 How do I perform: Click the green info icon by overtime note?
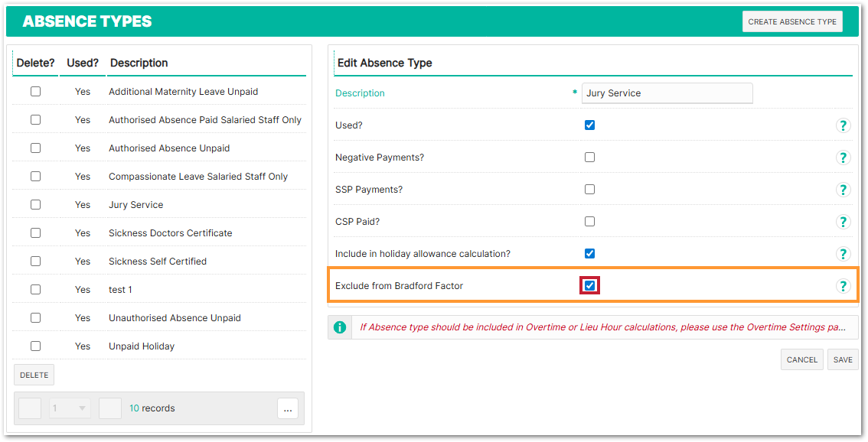[x=340, y=327]
